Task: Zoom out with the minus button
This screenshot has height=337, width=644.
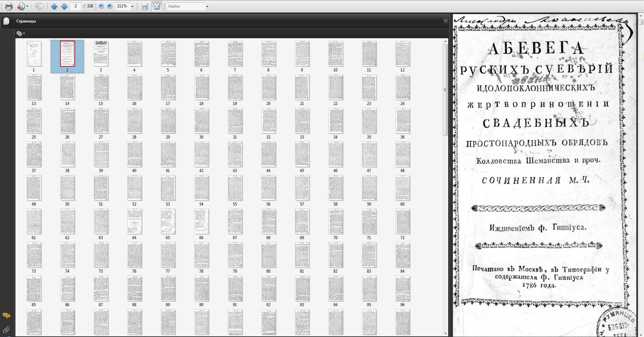Action: (101, 6)
